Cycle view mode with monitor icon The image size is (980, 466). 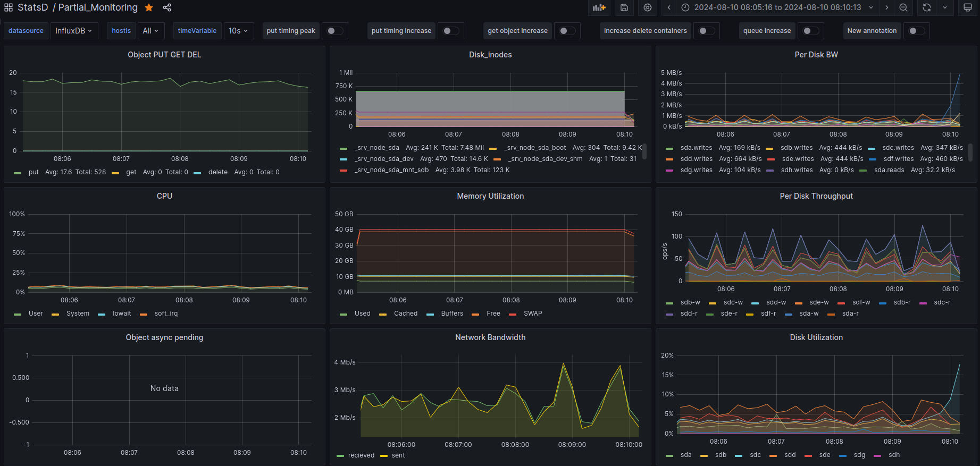[x=968, y=7]
